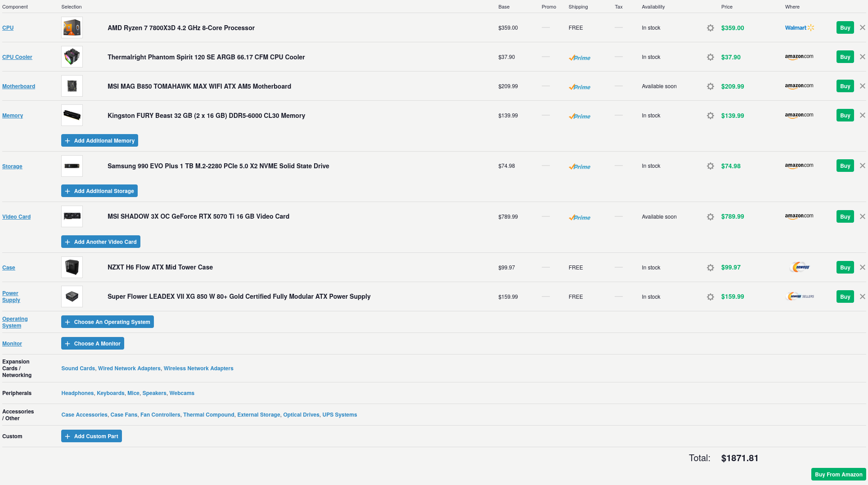Image resolution: width=868 pixels, height=485 pixels.
Task: Open the MSI SHADOW video card thumbnail
Action: coord(72,216)
